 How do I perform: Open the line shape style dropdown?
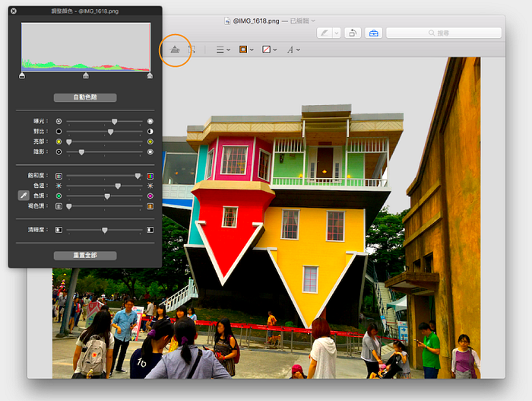(x=223, y=49)
